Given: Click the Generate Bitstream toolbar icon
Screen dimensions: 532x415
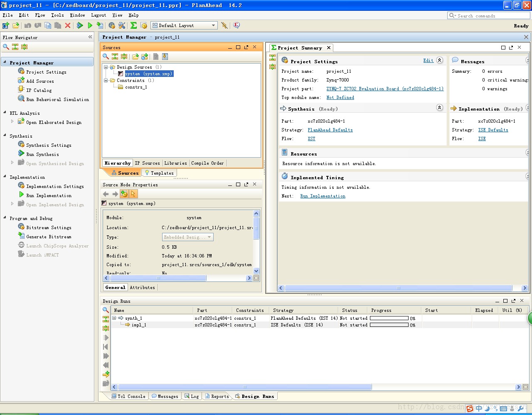Looking at the screenshot, I should tap(100, 25).
